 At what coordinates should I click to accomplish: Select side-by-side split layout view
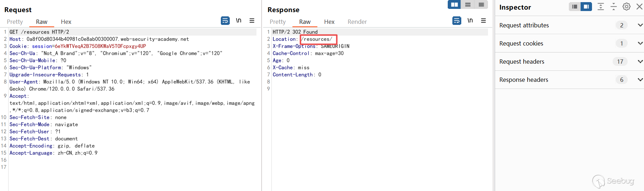coord(454,5)
